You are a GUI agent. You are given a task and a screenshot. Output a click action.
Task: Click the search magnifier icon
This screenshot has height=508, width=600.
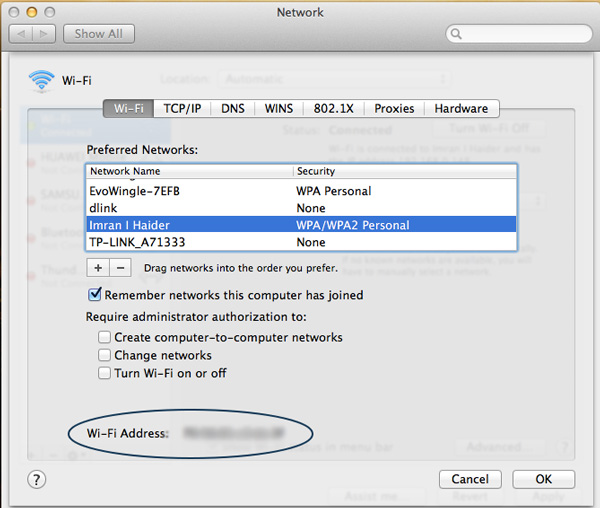coord(456,34)
